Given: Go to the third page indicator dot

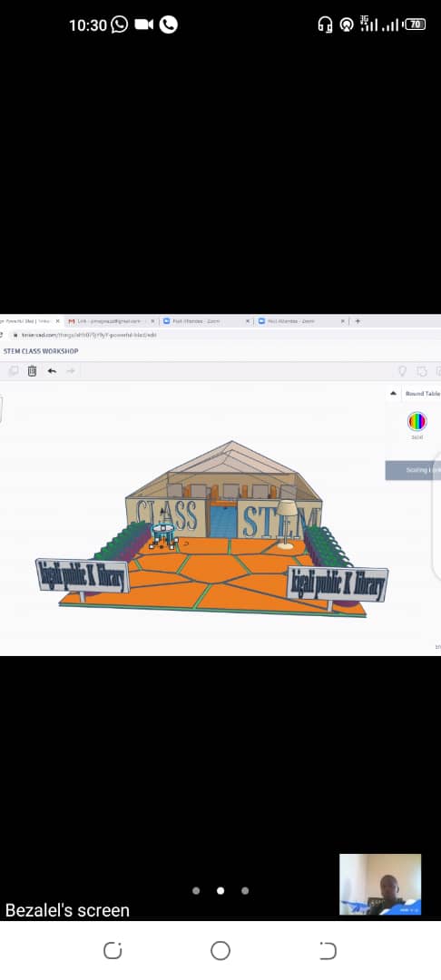Looking at the screenshot, I should coord(245,891).
